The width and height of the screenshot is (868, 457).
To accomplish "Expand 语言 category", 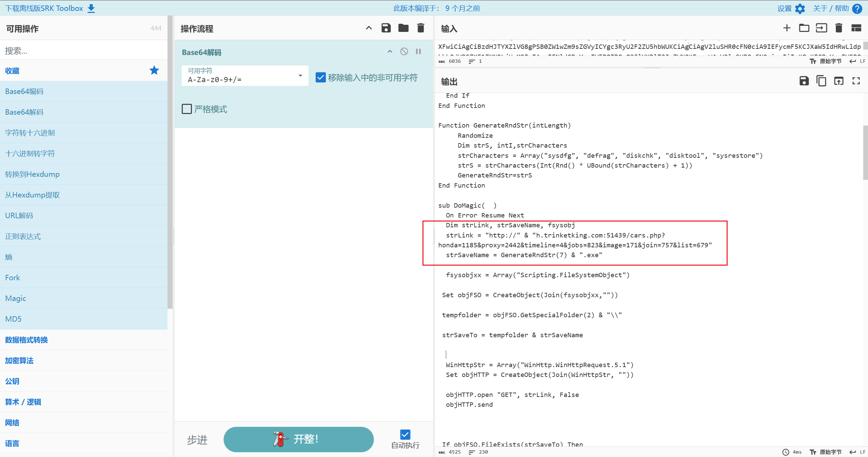I will 84,443.
